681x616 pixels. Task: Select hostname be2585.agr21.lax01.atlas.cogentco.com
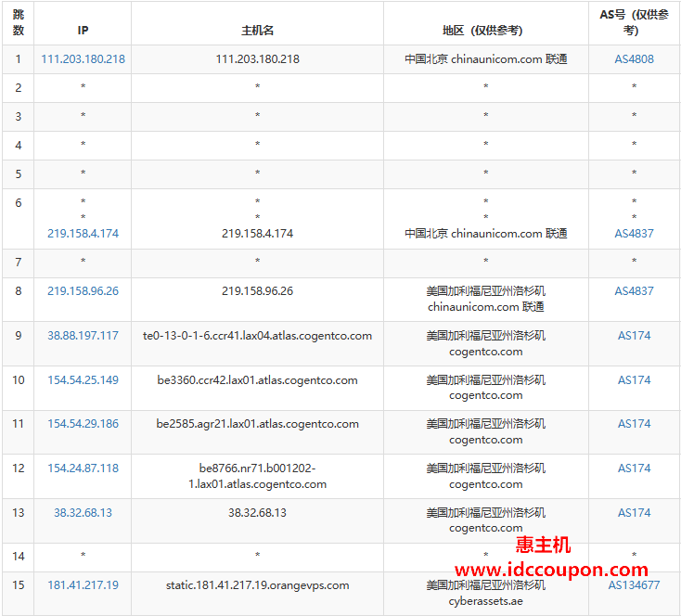click(x=258, y=424)
